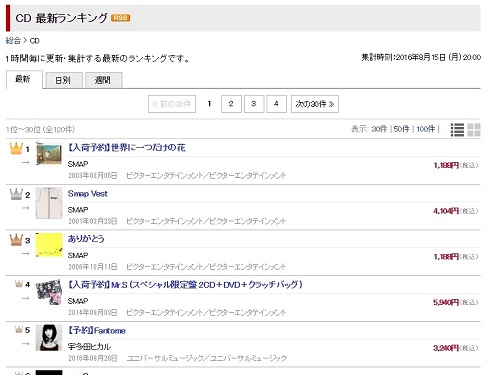Open ありがとう title link

(x=86, y=239)
